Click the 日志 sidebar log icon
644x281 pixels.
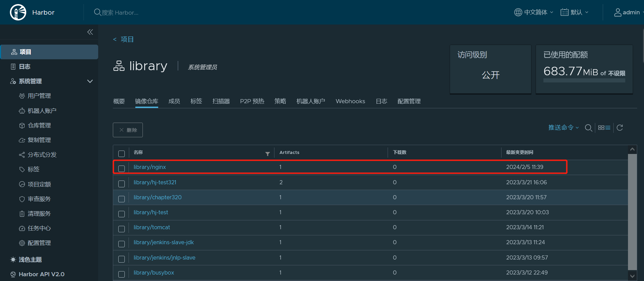pos(13,66)
